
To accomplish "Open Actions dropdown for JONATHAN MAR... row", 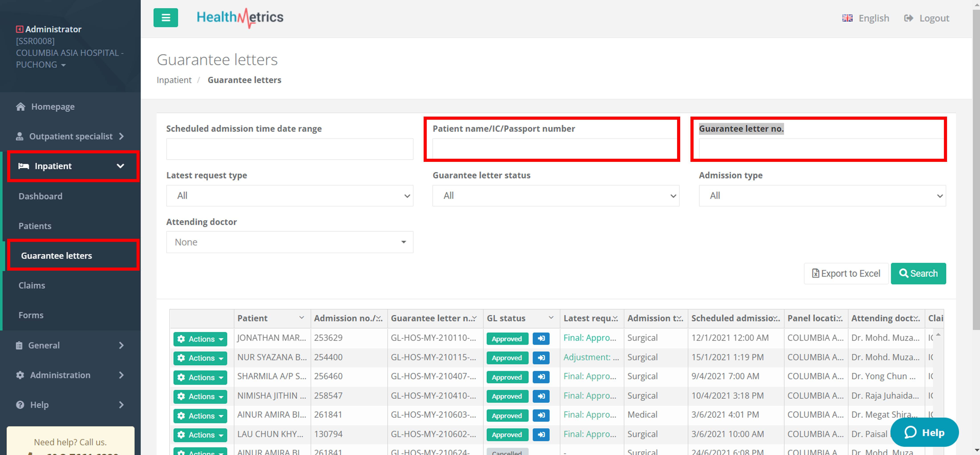I will 200,339.
